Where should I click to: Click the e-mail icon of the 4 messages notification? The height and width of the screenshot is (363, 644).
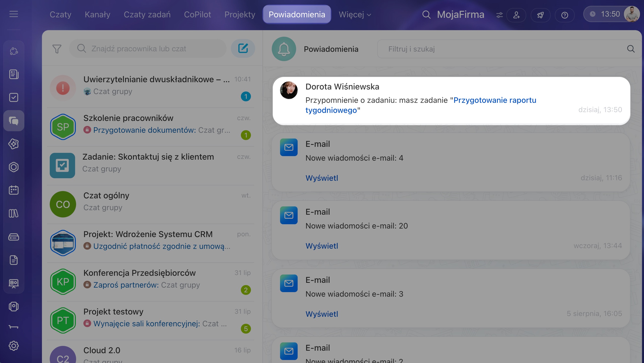pyautogui.click(x=289, y=147)
